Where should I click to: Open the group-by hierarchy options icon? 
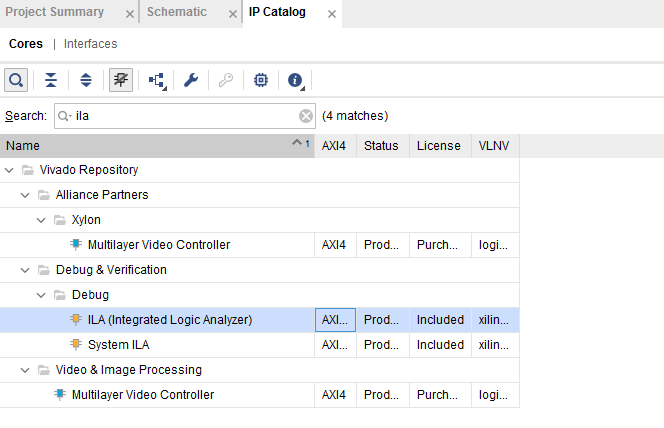(x=157, y=80)
